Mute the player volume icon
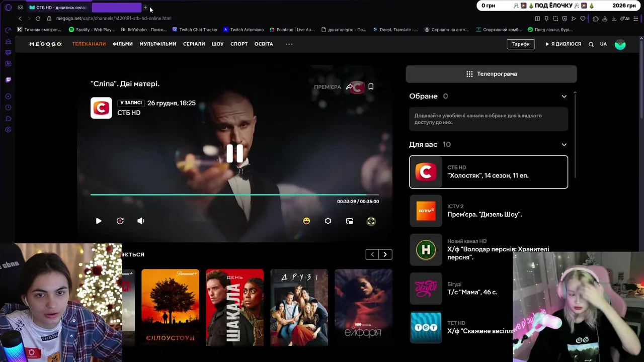This screenshot has height=362, width=644. 141,221
